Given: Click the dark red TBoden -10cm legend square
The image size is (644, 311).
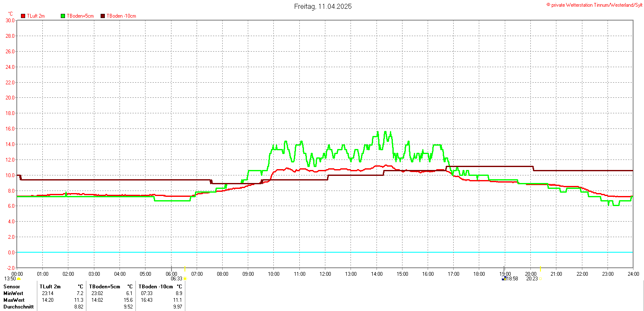Looking at the screenshot, I should 103,16.
